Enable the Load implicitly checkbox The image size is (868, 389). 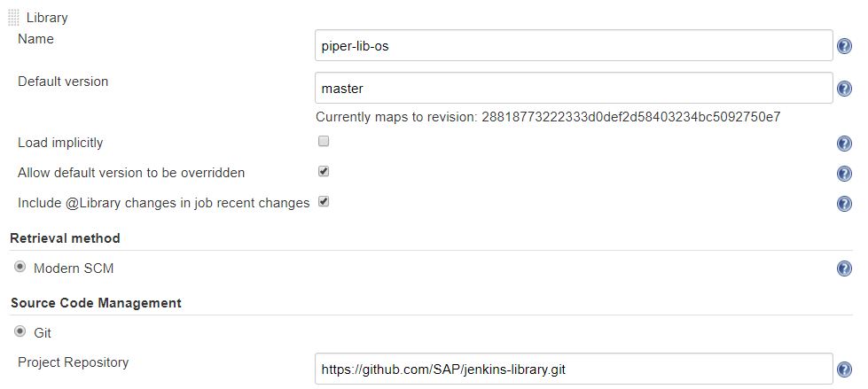(x=324, y=141)
